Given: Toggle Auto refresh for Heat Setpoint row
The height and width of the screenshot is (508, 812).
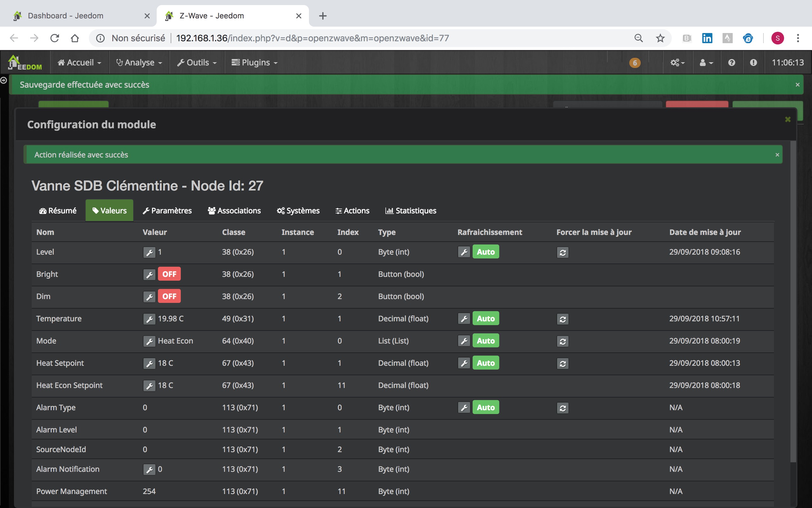Looking at the screenshot, I should coord(486,363).
